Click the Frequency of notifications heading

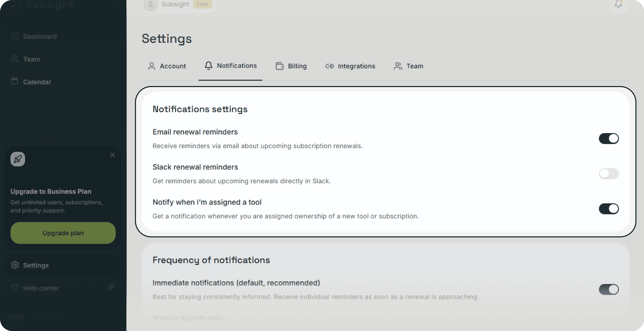211,260
